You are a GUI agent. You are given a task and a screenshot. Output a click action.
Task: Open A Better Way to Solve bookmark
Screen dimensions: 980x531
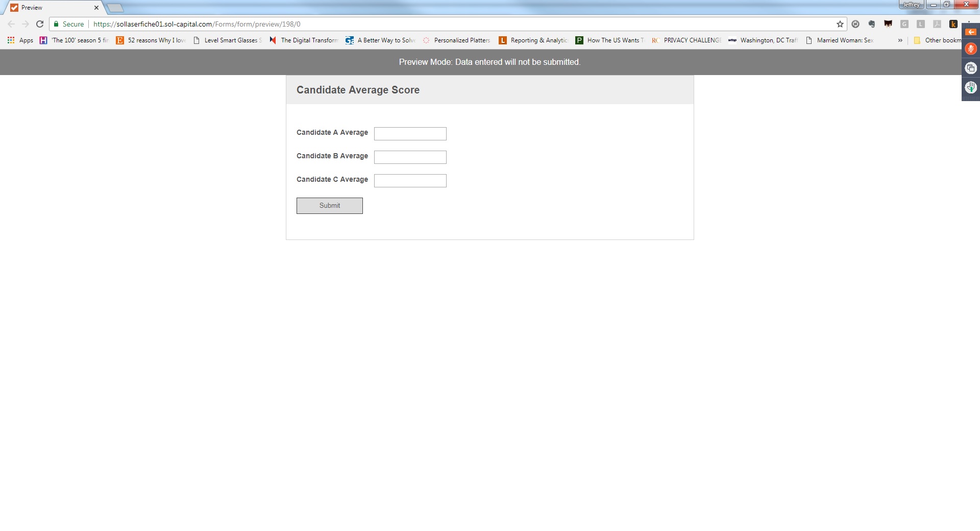pyautogui.click(x=381, y=40)
